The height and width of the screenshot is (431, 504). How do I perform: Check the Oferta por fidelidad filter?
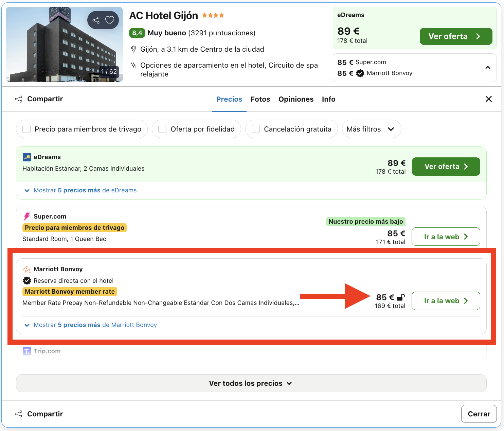pos(162,129)
